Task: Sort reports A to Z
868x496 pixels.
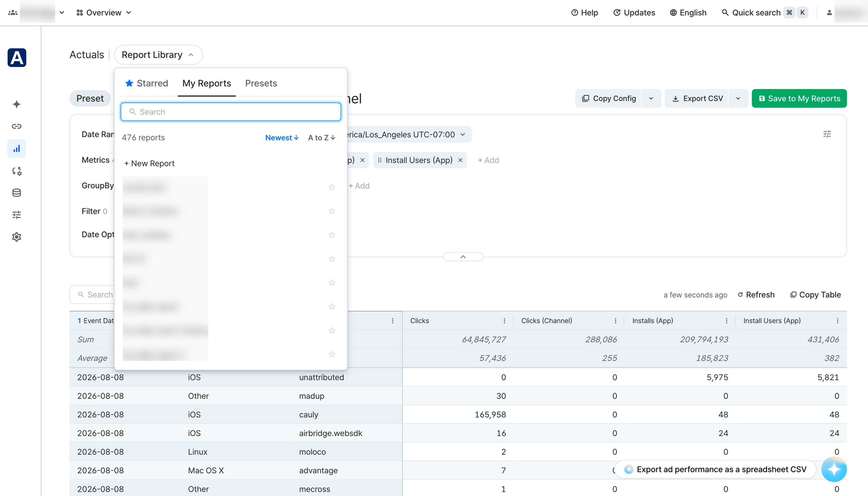Action: [321, 138]
